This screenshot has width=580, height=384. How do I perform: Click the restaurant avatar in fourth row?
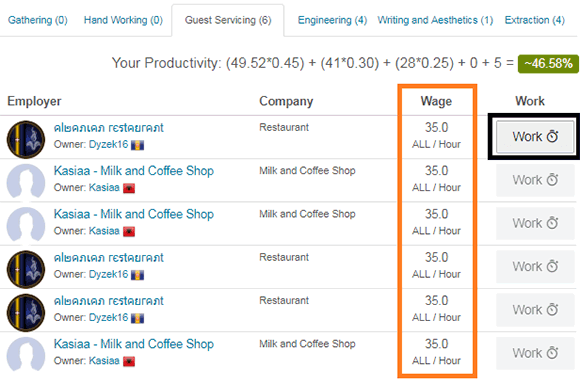(26, 269)
